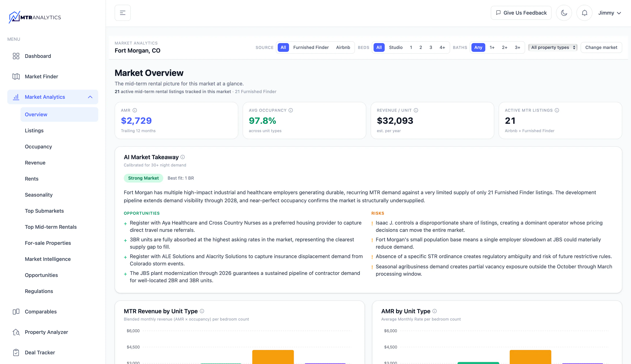
Task: Click the speech bubble icon in Give Us Feedback
Action: click(x=498, y=13)
